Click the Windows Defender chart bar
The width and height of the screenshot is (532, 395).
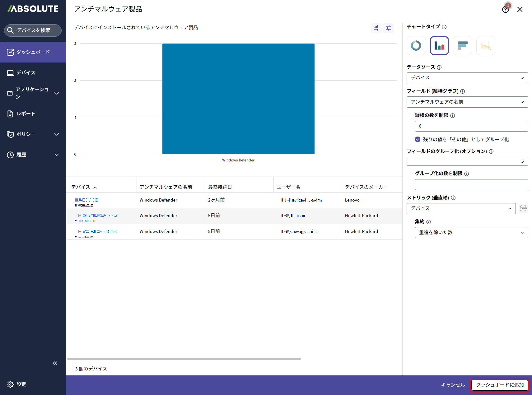click(x=238, y=99)
